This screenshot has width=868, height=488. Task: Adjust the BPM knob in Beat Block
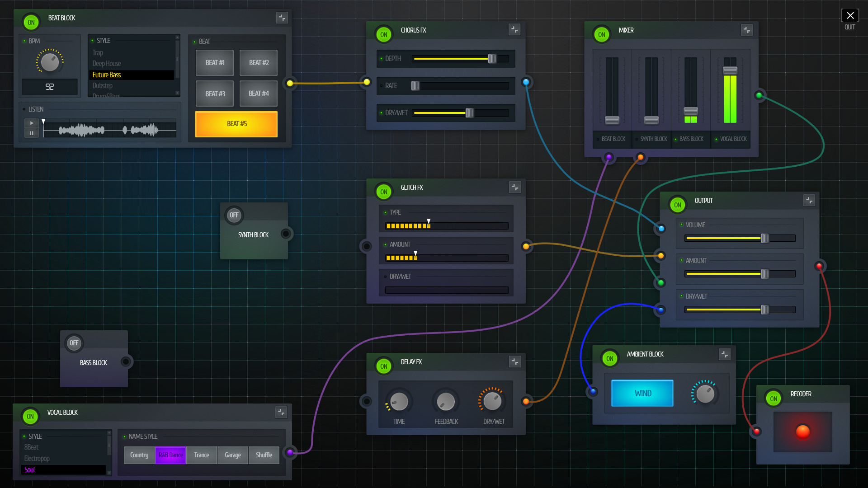click(49, 62)
